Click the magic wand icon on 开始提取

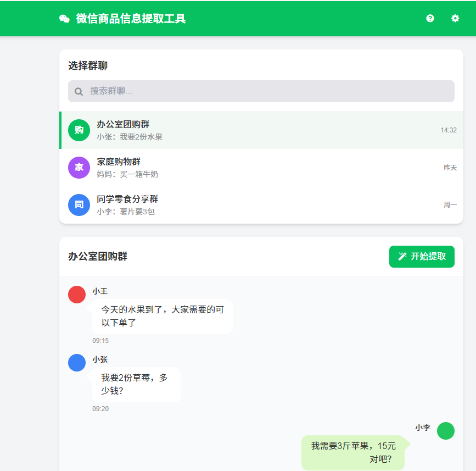402,257
